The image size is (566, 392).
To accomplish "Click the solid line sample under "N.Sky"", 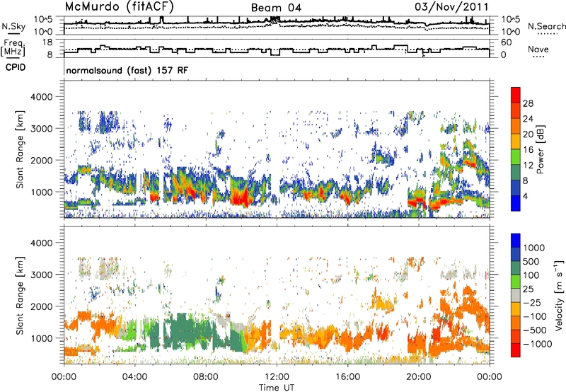I will coord(13,33).
